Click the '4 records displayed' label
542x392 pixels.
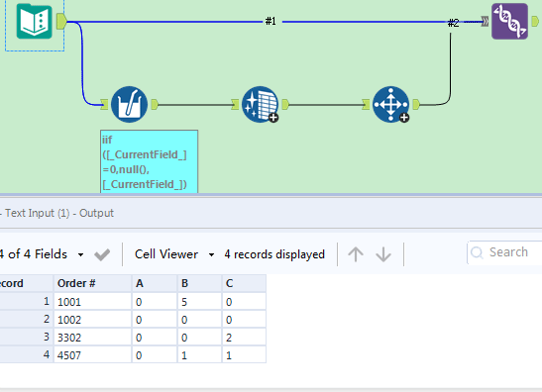pyautogui.click(x=274, y=254)
